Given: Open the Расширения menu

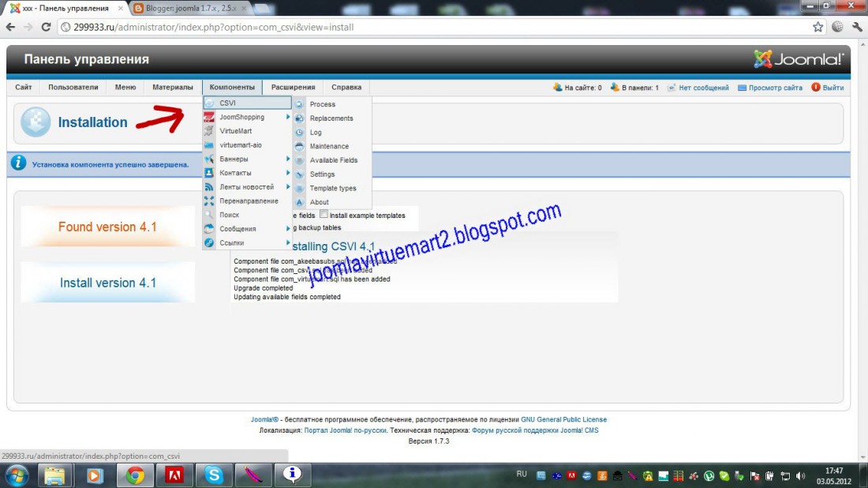Looking at the screenshot, I should (x=293, y=87).
